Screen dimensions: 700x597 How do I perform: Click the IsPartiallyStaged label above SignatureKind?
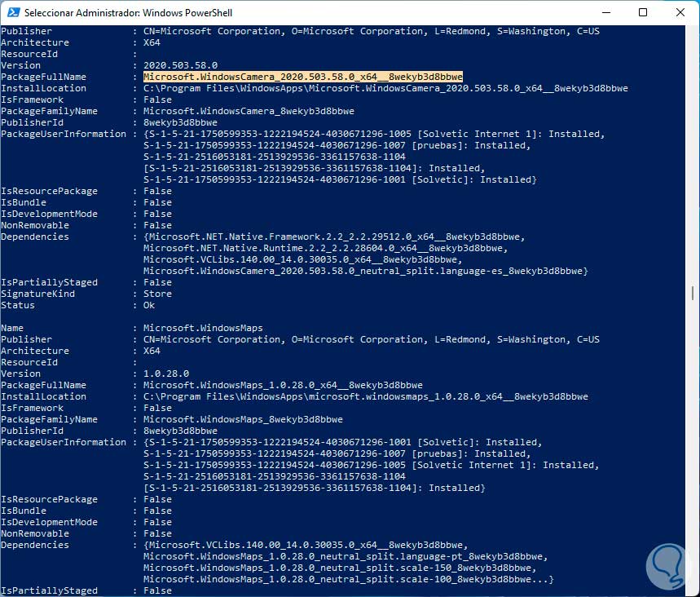coord(49,282)
